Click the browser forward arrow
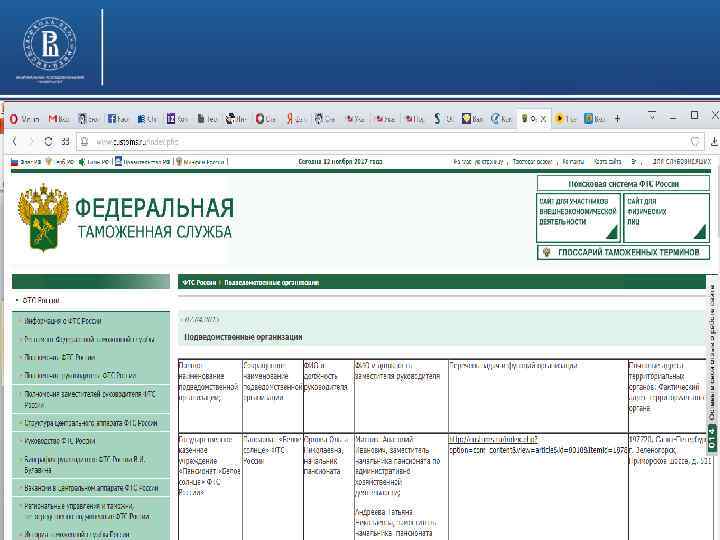This screenshot has height=540, width=720. [31, 141]
